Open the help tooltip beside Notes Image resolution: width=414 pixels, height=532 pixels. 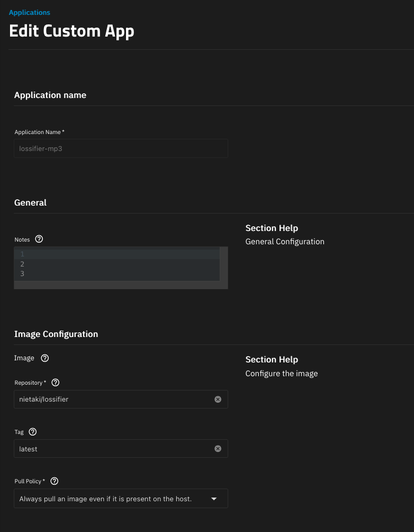click(39, 240)
